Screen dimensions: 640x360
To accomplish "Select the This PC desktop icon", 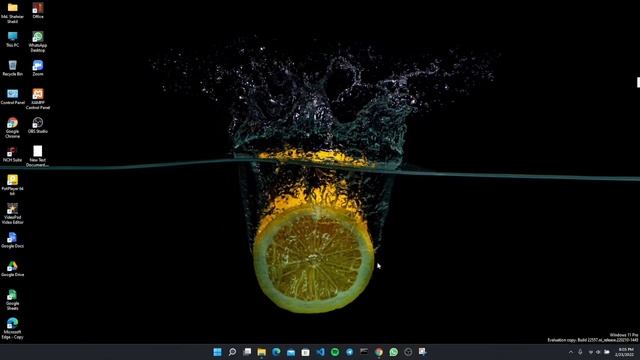I will (x=12, y=39).
